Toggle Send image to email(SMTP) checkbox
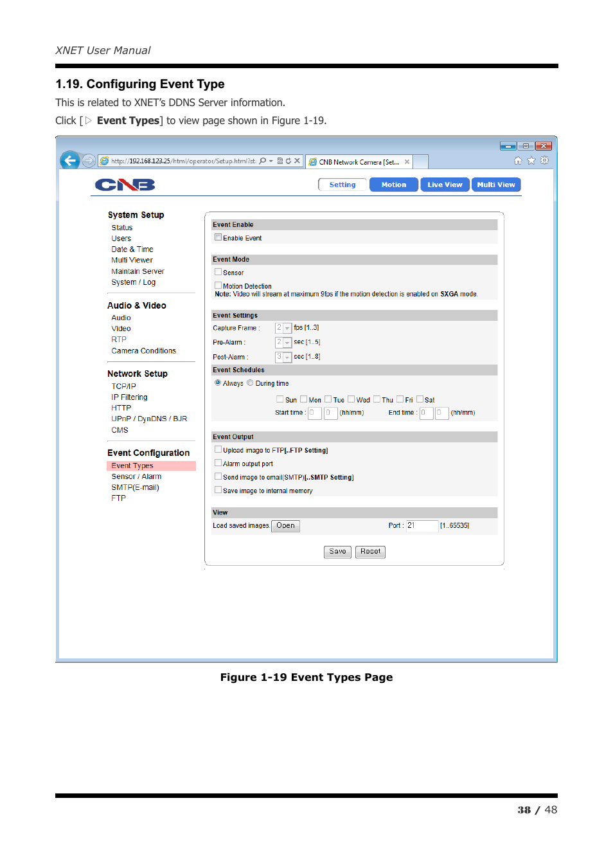 (218, 476)
